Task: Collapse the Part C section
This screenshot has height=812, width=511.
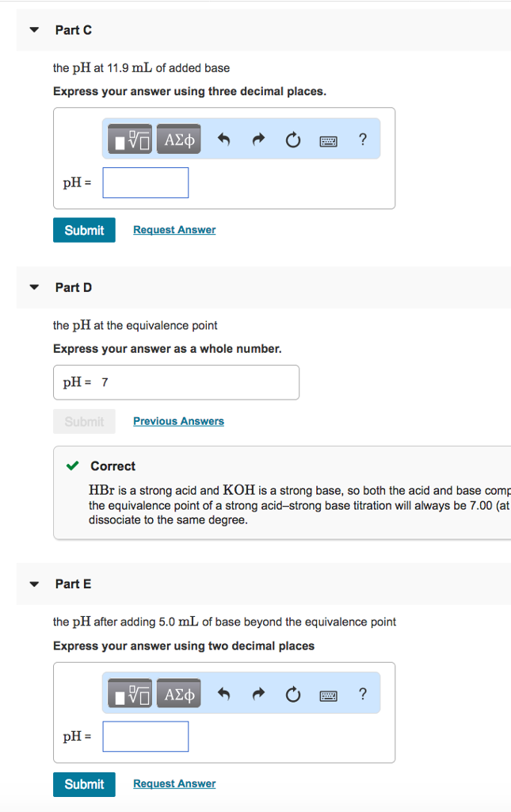Action: [33, 30]
